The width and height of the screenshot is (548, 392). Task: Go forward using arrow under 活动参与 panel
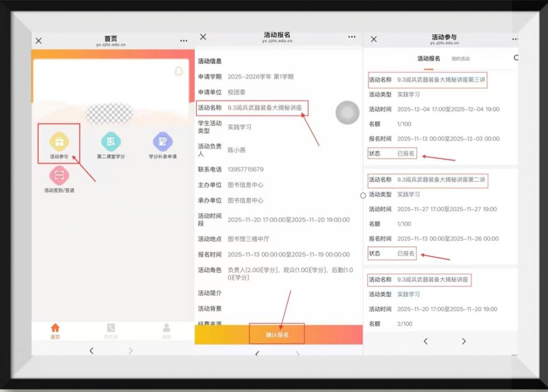coord(463,341)
